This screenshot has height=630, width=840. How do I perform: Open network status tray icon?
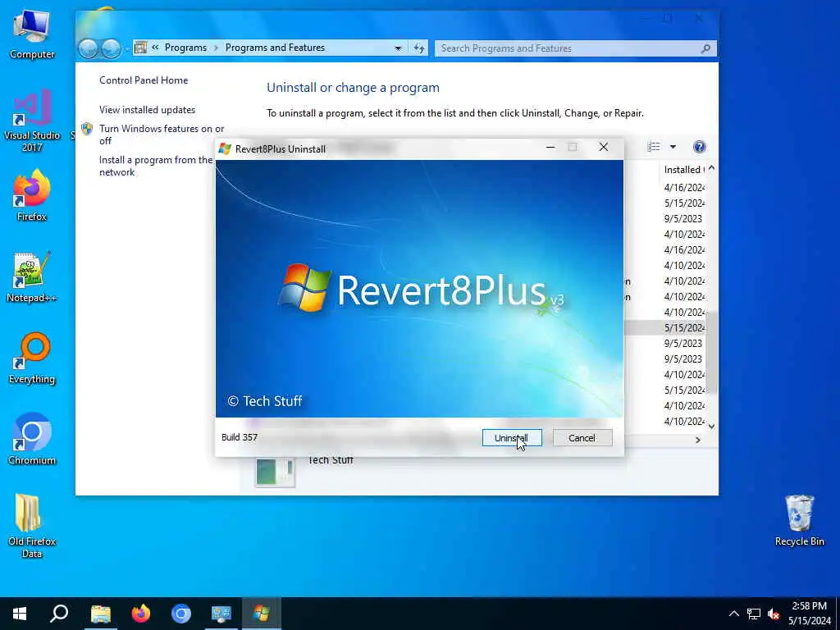tap(754, 614)
